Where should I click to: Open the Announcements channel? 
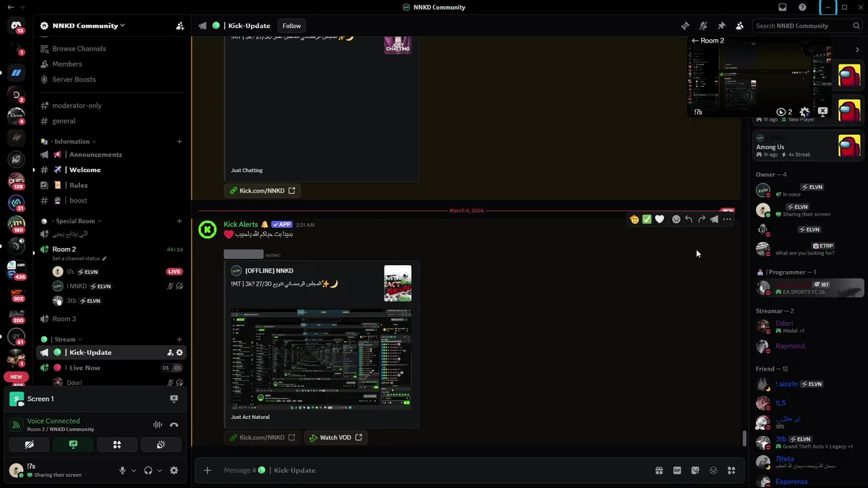tap(113, 155)
